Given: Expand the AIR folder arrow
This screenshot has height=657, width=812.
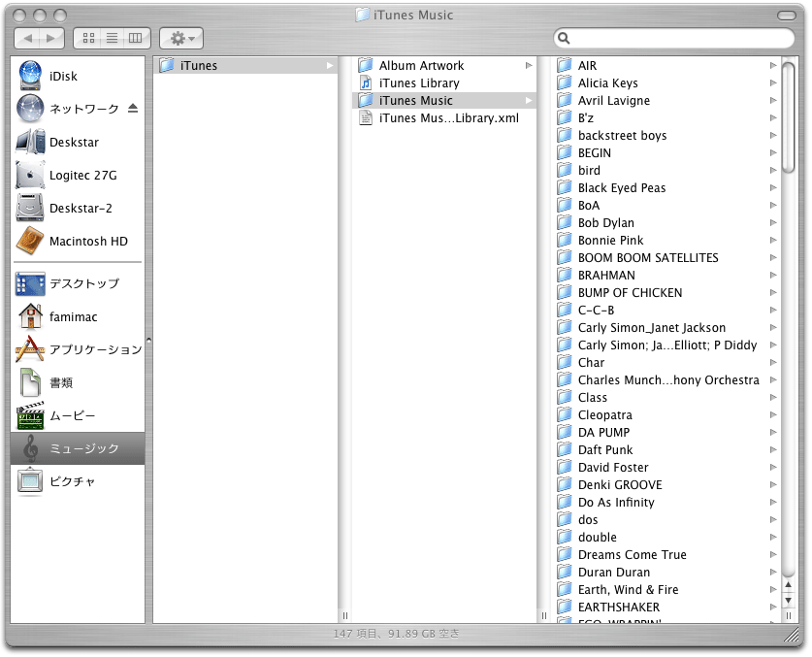Looking at the screenshot, I should click(773, 65).
